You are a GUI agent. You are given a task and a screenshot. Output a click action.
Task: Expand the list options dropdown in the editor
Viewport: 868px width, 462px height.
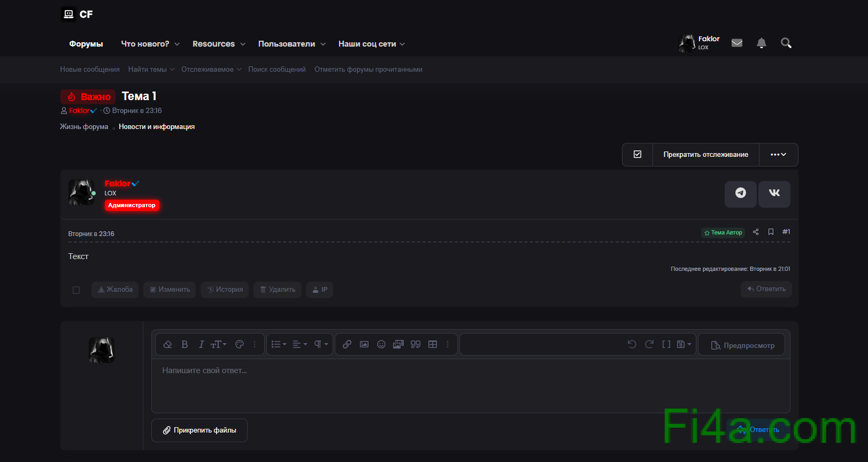pos(279,344)
